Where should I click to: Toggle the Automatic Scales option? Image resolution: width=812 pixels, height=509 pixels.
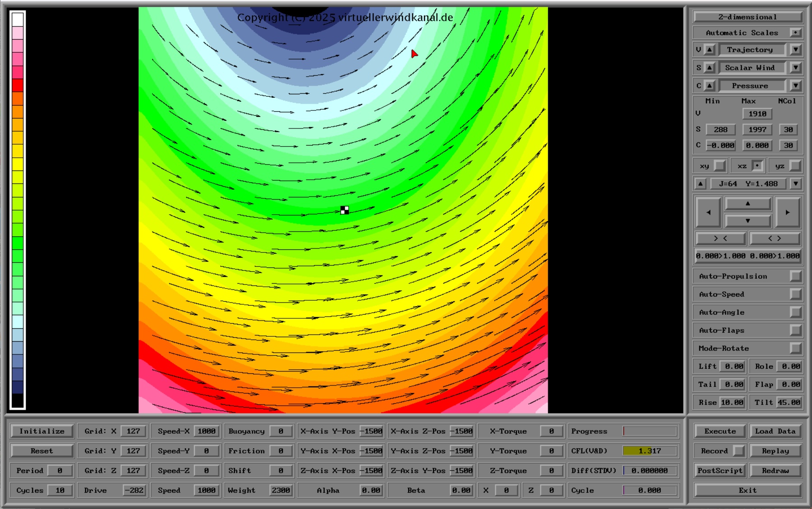point(795,32)
